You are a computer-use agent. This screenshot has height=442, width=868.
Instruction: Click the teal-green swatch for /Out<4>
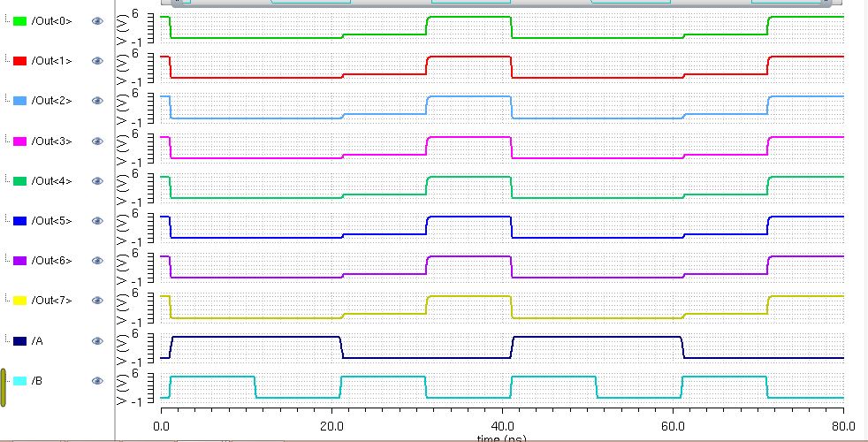(x=20, y=181)
